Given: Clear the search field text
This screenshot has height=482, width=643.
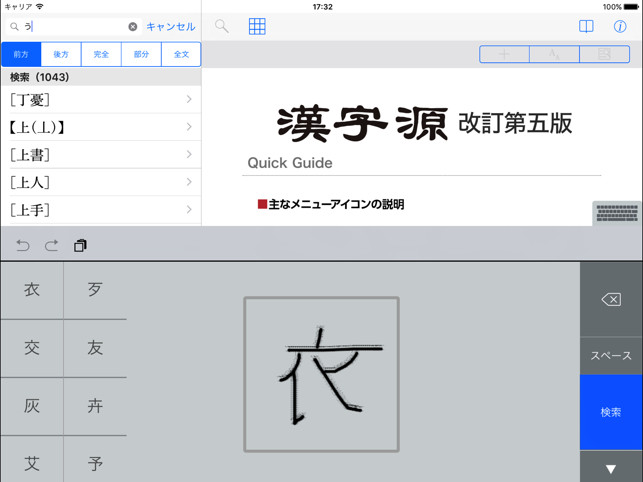Looking at the screenshot, I should click(132, 27).
